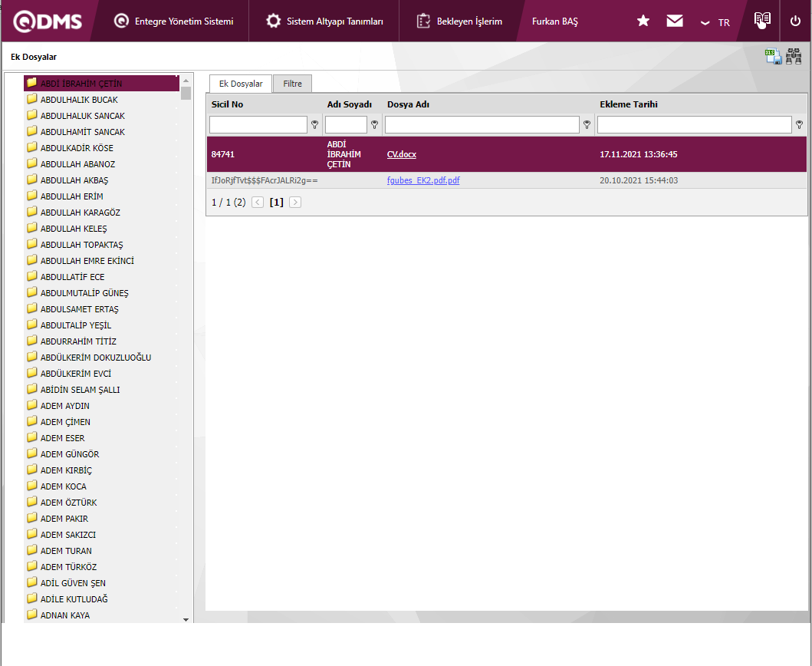This screenshot has height=666, width=812.
Task: Open the Bekleyen İşlerim menu
Action: (x=459, y=21)
